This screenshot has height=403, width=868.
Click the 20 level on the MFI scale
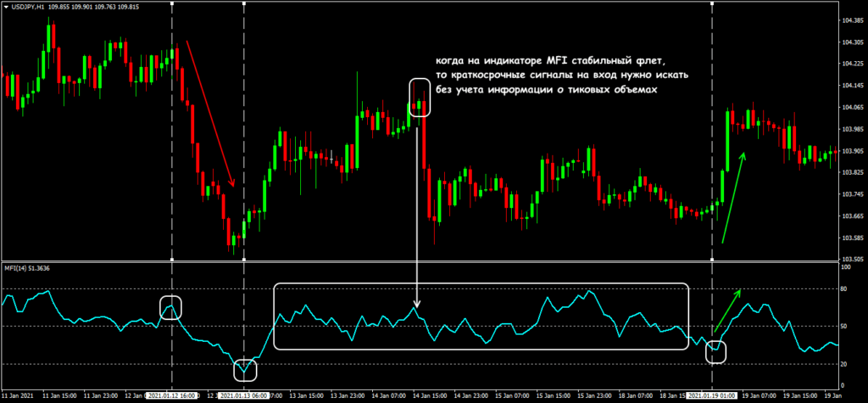(x=843, y=364)
